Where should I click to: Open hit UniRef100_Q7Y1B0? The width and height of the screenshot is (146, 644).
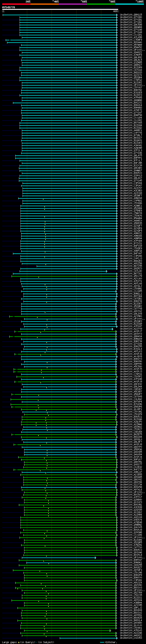131,18
